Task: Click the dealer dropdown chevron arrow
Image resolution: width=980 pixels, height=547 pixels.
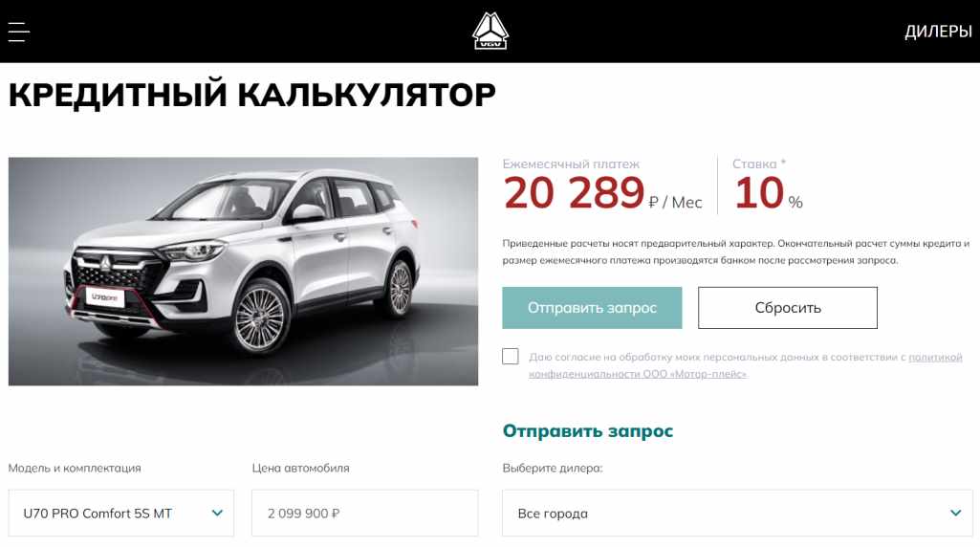Action: point(956,514)
